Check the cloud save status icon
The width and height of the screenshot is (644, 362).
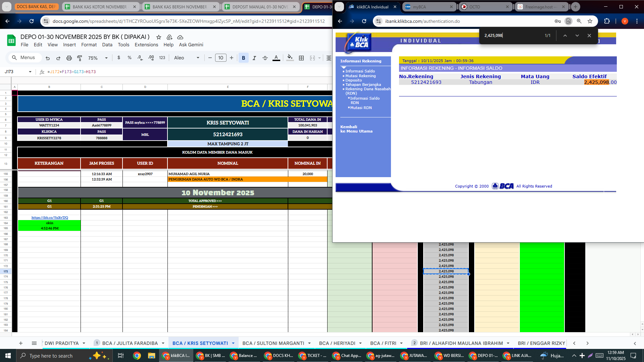coord(180,37)
